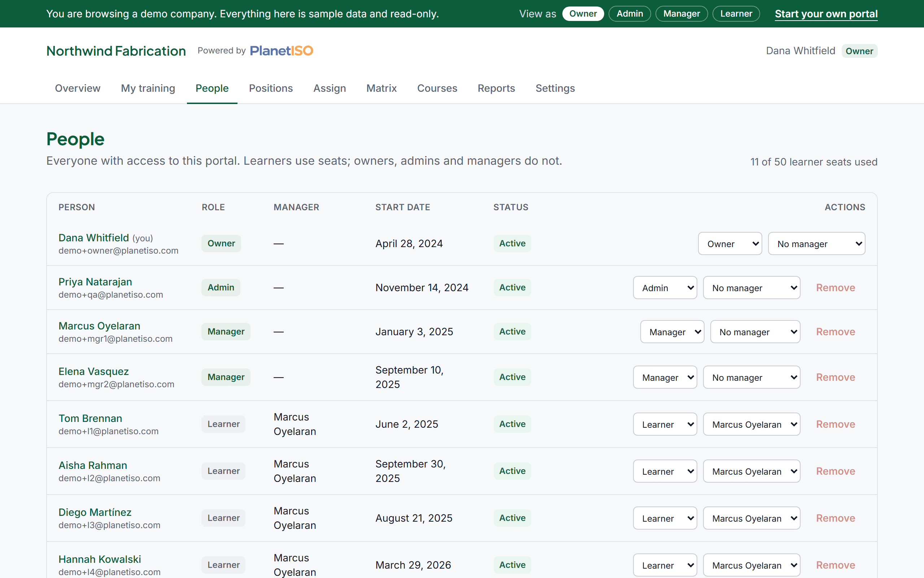924x578 pixels.
Task: Open Dana Whitfield's manager dropdown
Action: (816, 243)
